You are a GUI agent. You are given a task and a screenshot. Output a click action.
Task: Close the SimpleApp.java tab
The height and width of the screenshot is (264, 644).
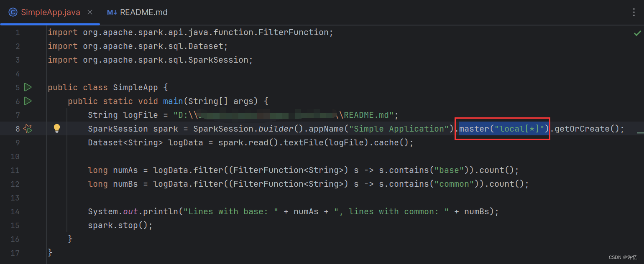point(90,12)
